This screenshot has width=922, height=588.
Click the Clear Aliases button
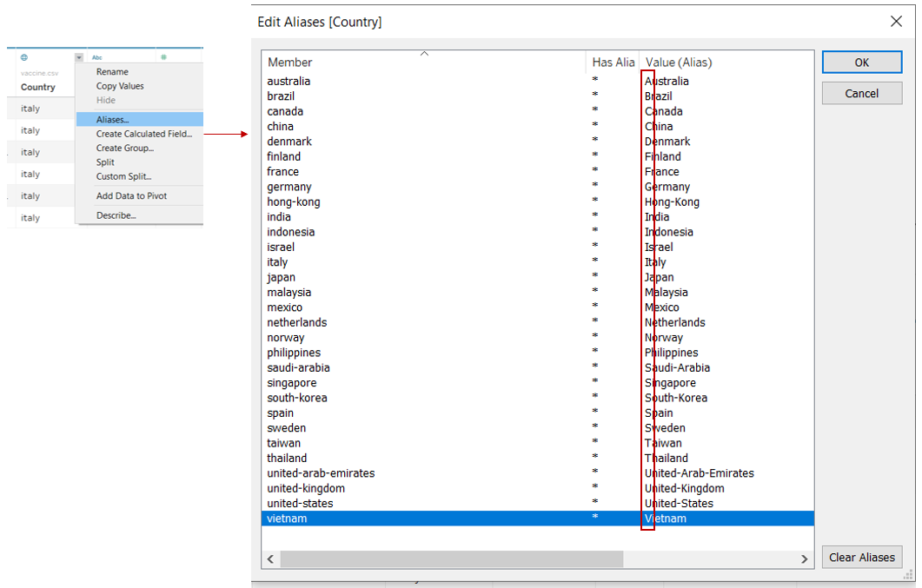point(861,558)
